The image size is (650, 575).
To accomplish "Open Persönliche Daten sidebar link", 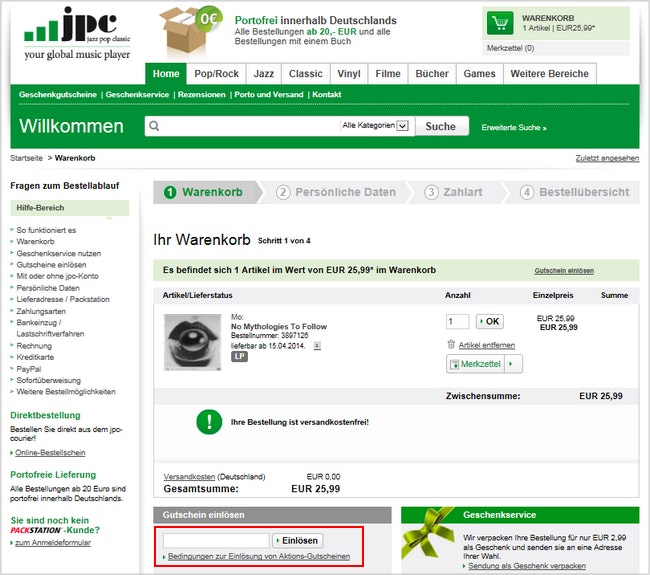I will click(x=48, y=288).
